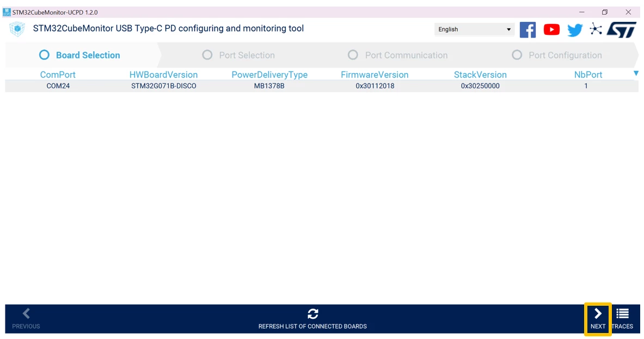Viewport: 644px width, 339px height.
Task: Refresh list of connected boards
Action: pos(312,319)
